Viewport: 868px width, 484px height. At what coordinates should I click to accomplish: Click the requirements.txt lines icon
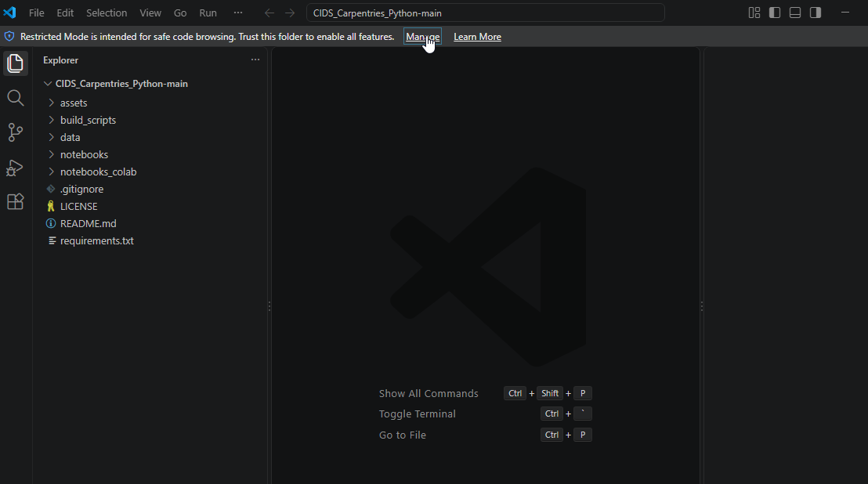click(52, 240)
